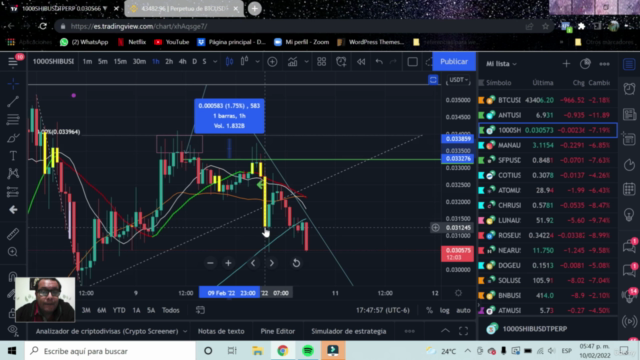Select the ruler measure tool
This screenshot has height=360, width=640.
pyautogui.click(x=13, y=234)
